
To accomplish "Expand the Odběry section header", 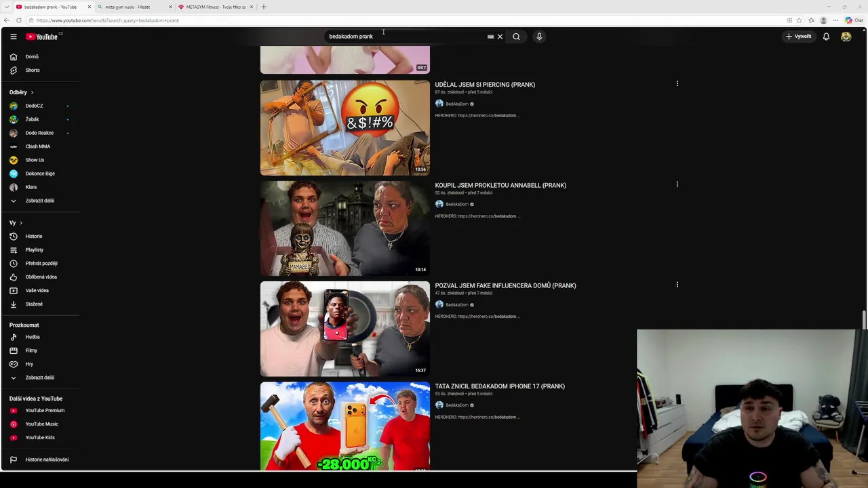I will click(x=21, y=92).
